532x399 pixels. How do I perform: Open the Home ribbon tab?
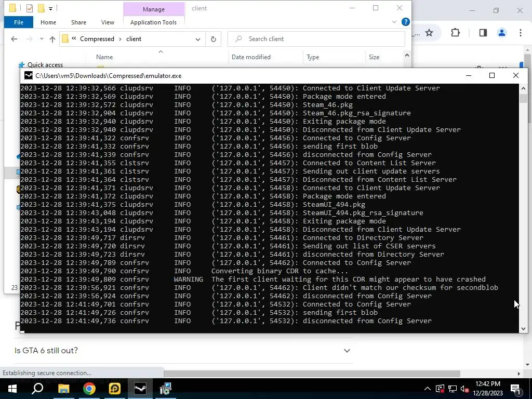[48, 22]
